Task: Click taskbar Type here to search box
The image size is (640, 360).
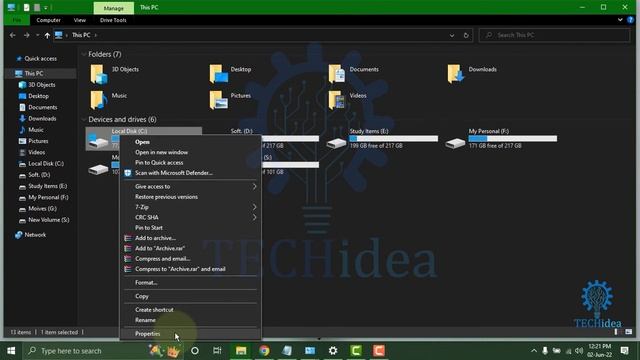Action: point(103,351)
